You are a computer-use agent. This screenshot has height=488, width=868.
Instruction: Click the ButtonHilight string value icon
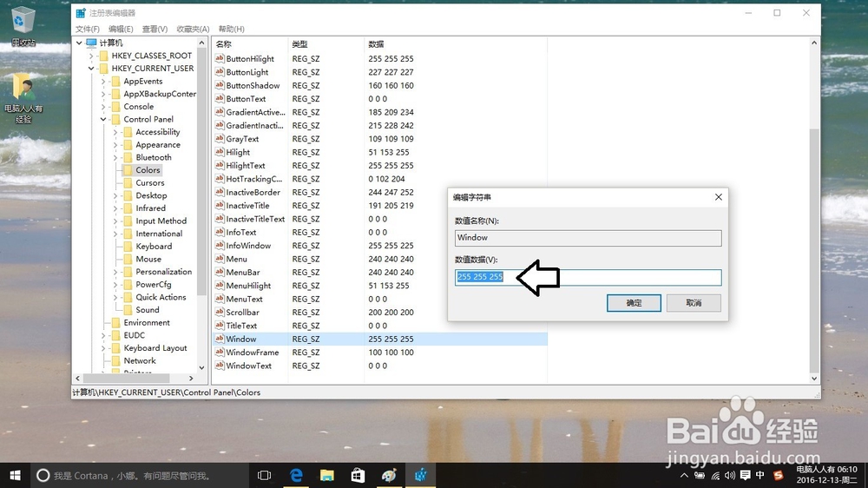[220, 59]
